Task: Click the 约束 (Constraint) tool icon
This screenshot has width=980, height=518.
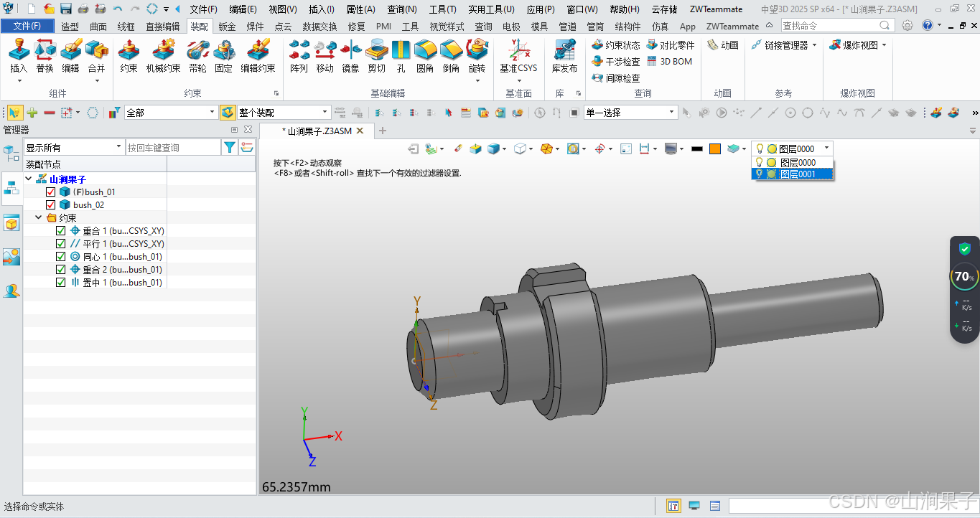Action: pyautogui.click(x=129, y=50)
